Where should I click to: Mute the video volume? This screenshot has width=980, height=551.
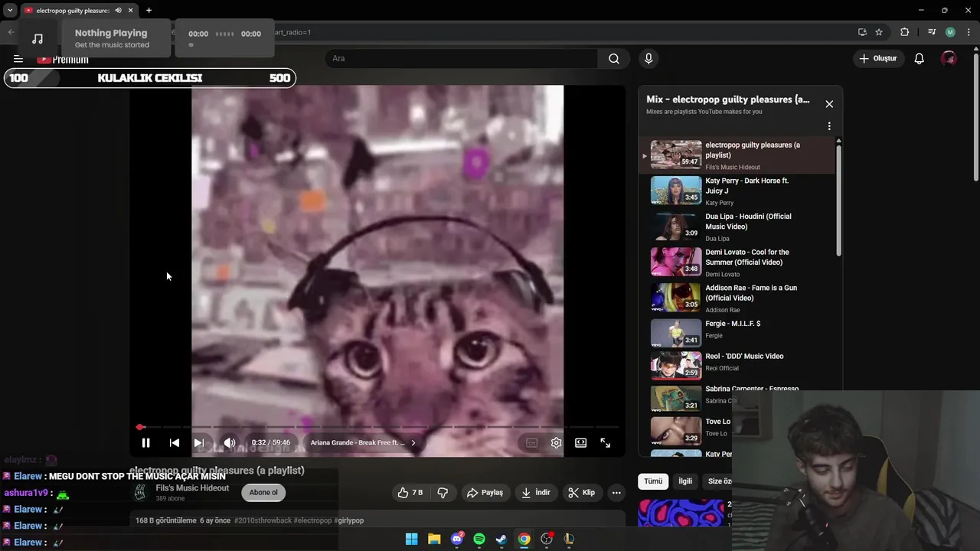pyautogui.click(x=229, y=442)
